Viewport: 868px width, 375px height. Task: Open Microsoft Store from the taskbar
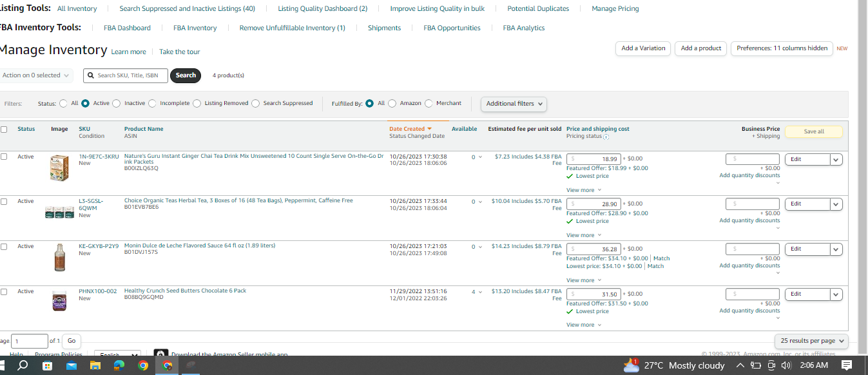click(47, 365)
